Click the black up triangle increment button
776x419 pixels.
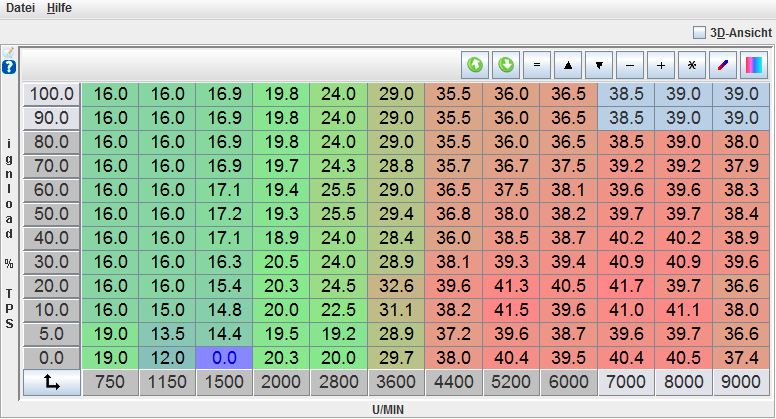point(568,65)
